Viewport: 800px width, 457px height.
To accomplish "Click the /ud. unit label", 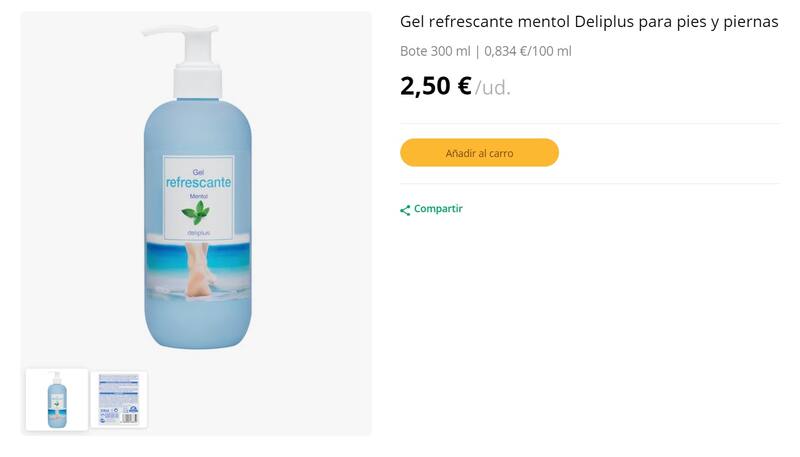I will tap(493, 88).
